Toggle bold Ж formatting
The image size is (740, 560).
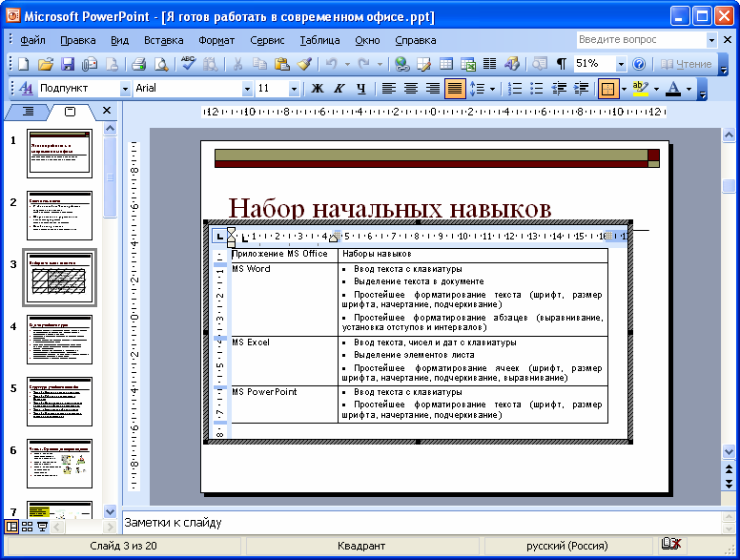[318, 89]
